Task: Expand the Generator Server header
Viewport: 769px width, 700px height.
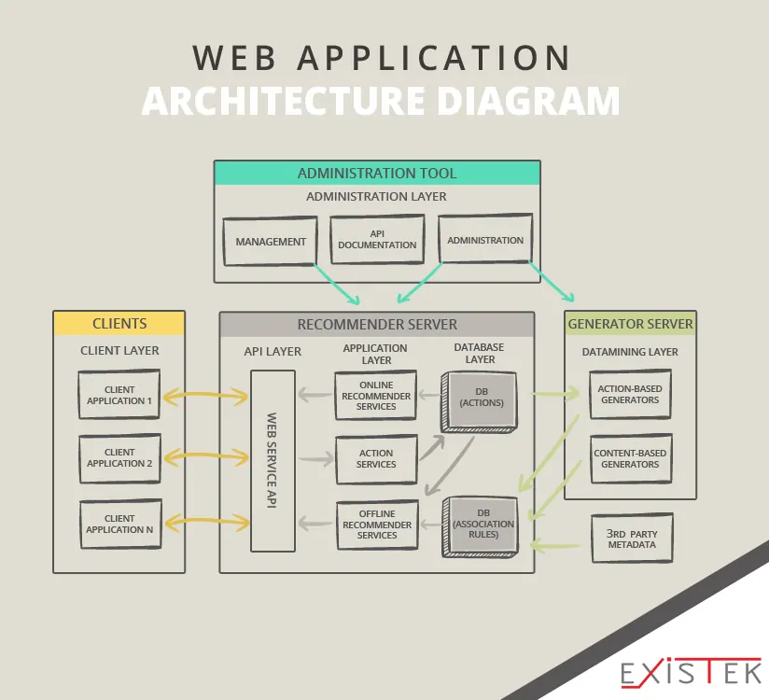Action: (x=631, y=324)
